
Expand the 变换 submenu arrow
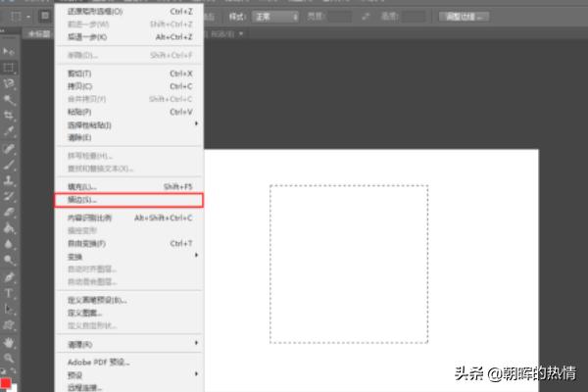coord(196,256)
